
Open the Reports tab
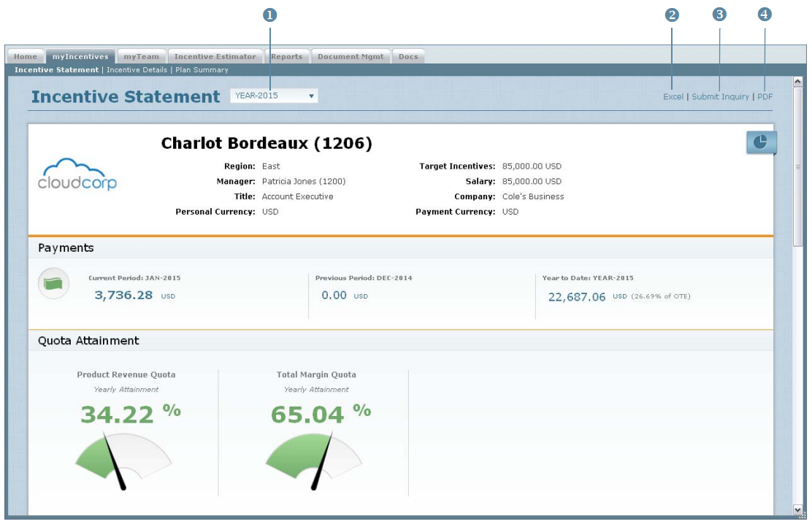(x=287, y=56)
